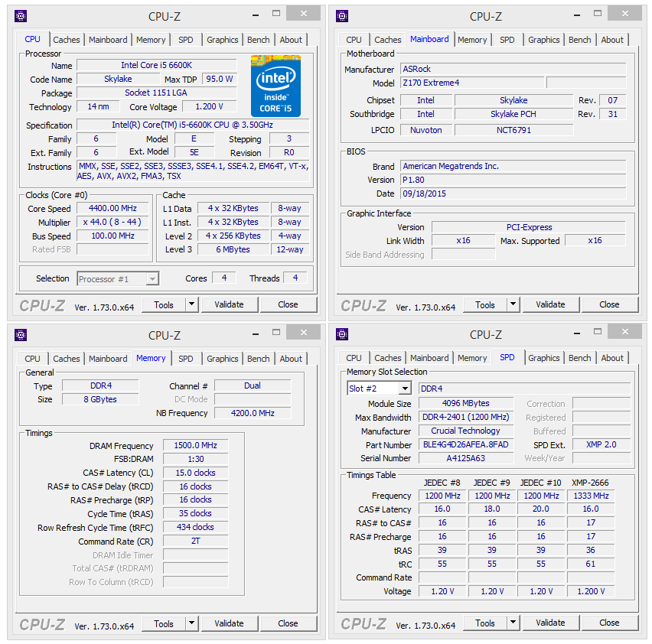Viewport: 652px width, 644px height.
Task: Open Tools dropdown arrow in CPU window
Action: click(x=191, y=304)
